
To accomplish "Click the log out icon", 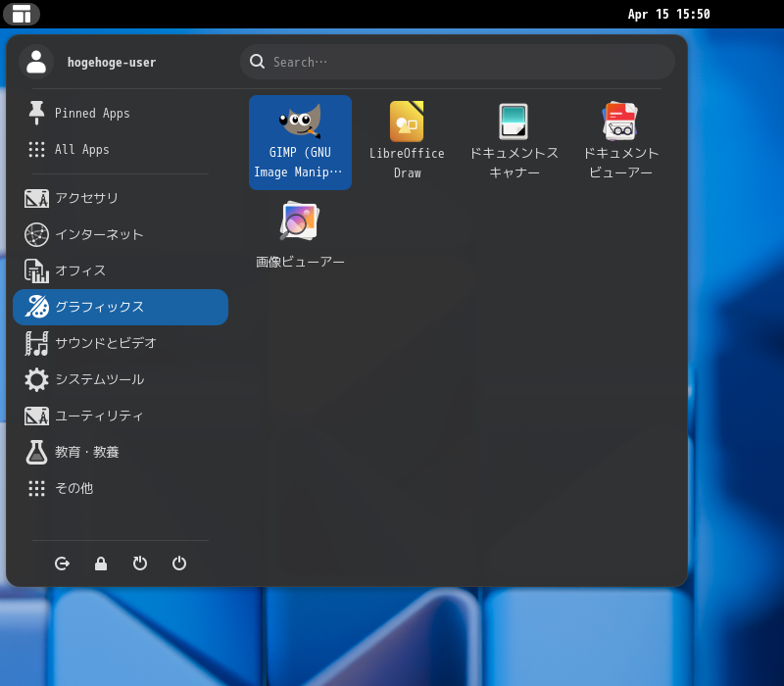I will coord(62,563).
